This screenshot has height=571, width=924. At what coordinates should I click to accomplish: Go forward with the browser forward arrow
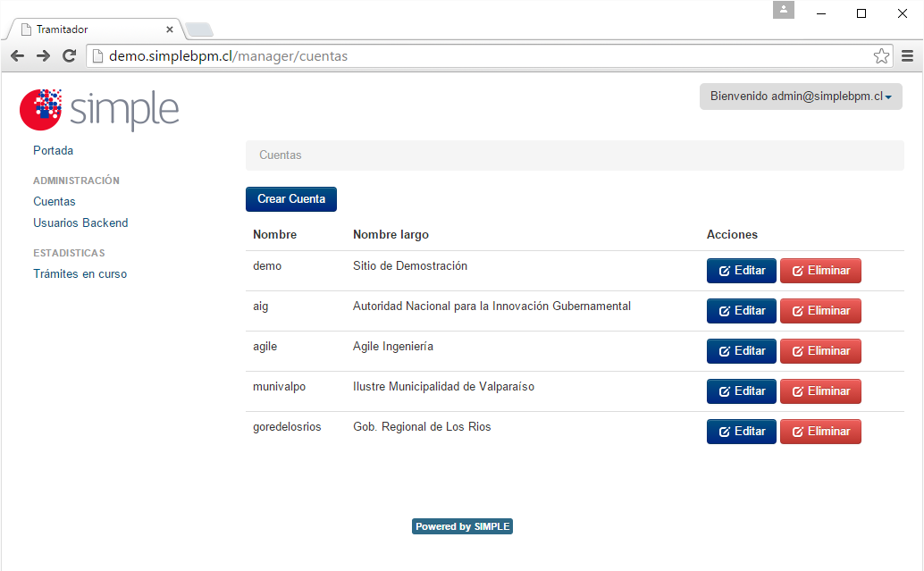(x=43, y=56)
